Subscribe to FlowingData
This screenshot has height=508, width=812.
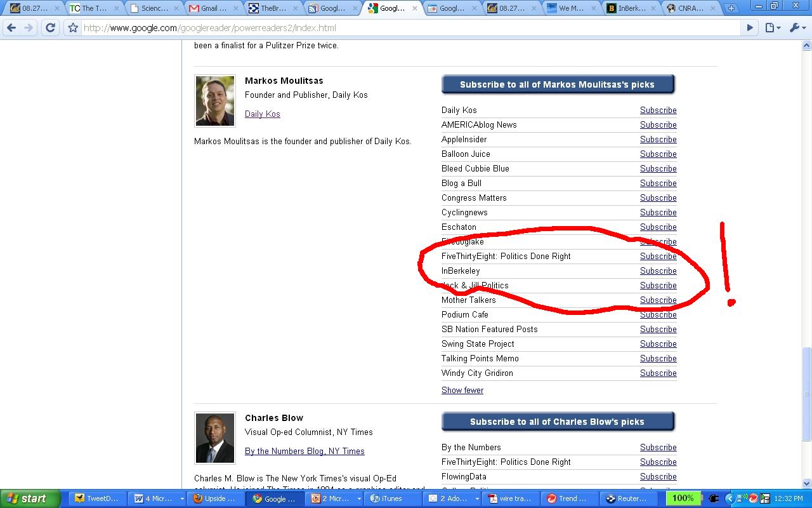pyautogui.click(x=658, y=476)
